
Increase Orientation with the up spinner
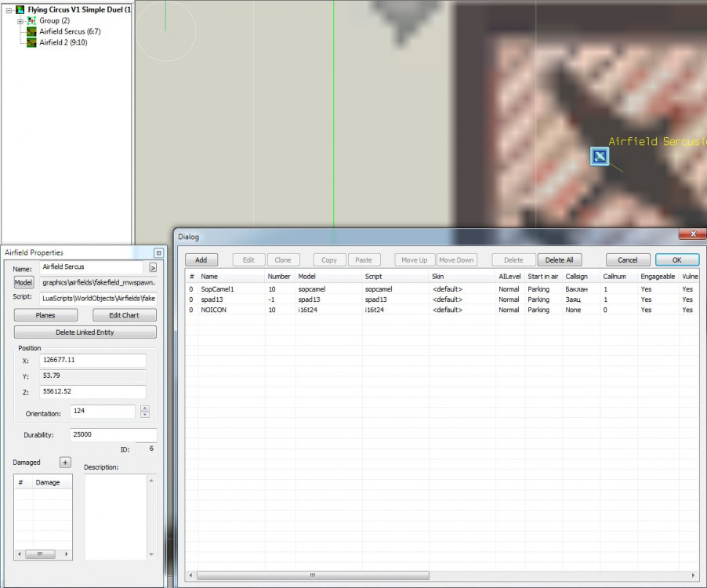[145, 408]
